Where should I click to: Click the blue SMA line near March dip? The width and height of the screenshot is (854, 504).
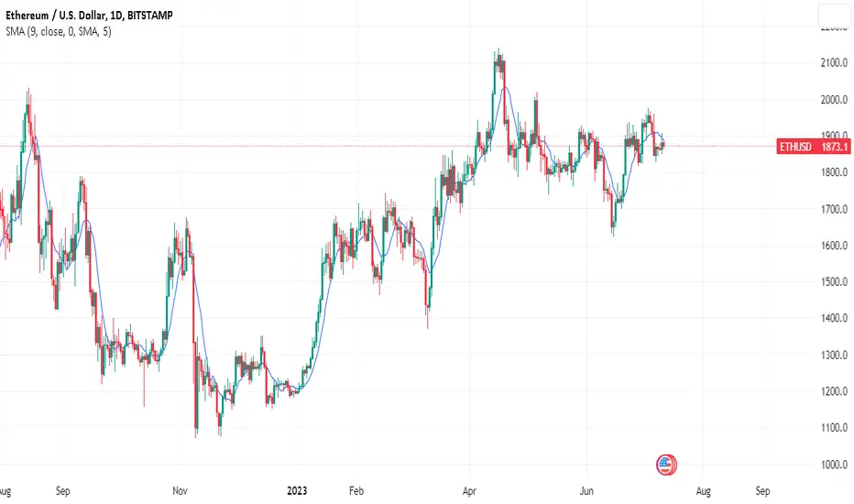click(431, 271)
